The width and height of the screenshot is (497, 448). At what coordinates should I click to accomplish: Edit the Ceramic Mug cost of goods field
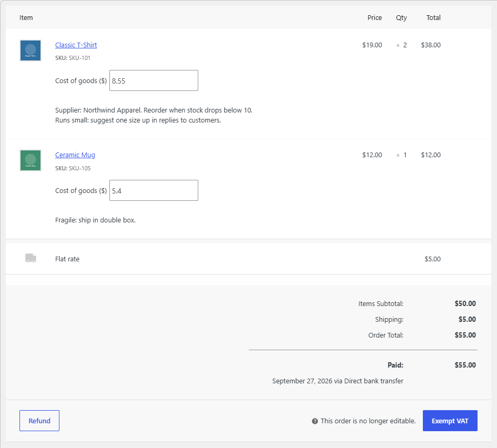154,190
